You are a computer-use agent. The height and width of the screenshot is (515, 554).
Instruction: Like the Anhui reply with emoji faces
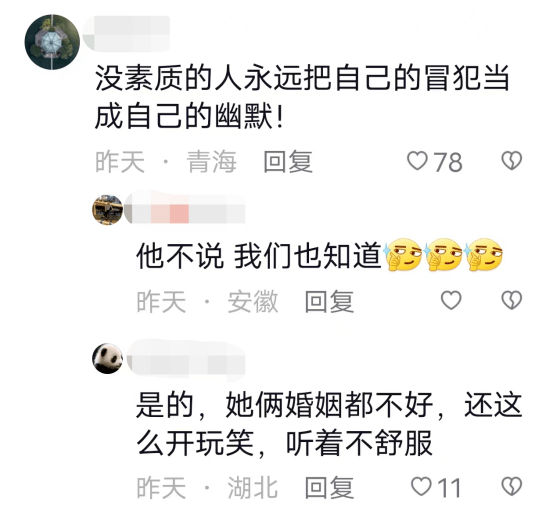coord(451,301)
